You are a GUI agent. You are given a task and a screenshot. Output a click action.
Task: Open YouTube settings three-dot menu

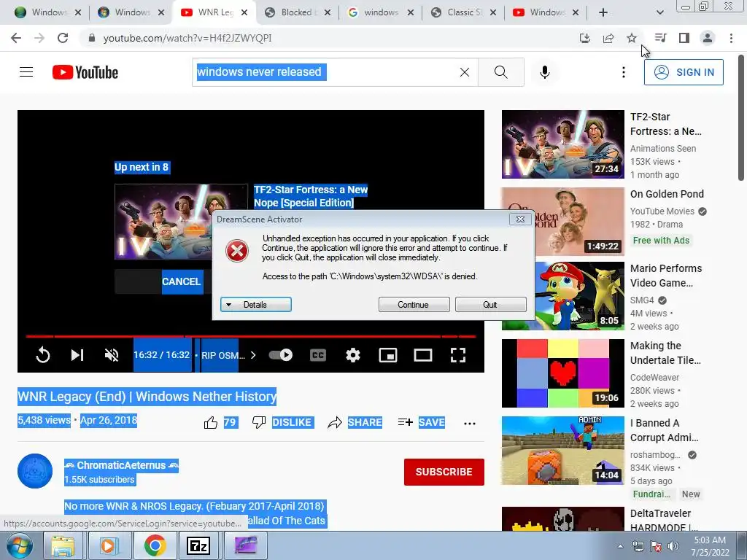click(x=624, y=72)
